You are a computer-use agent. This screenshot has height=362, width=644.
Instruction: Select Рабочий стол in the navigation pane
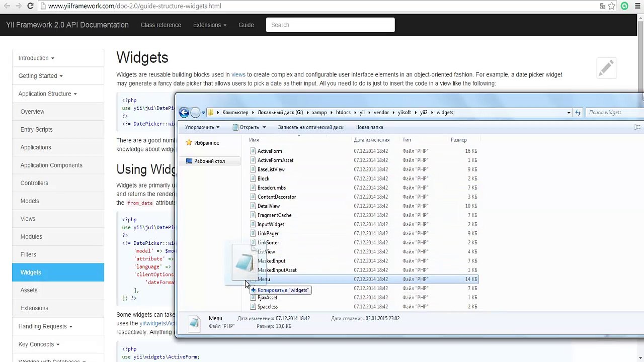(x=209, y=161)
